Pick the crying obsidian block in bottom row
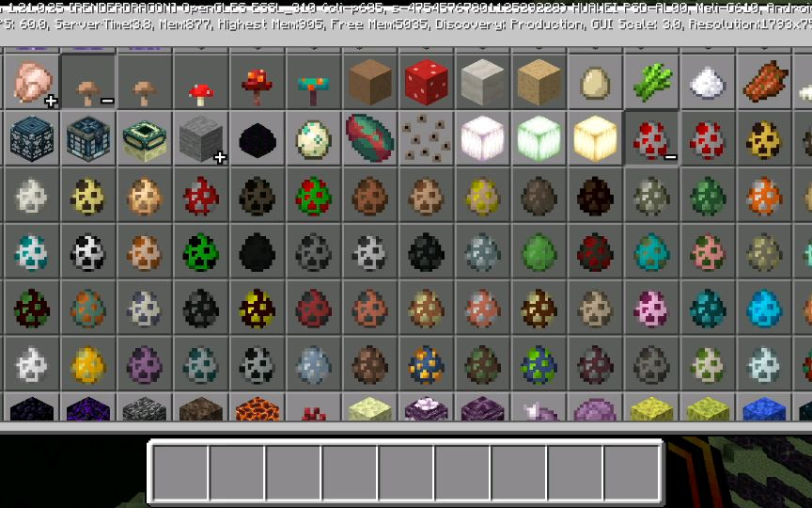 (x=88, y=407)
